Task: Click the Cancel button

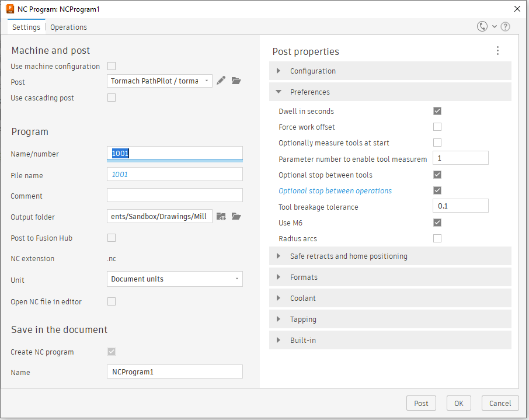Action: point(500,403)
